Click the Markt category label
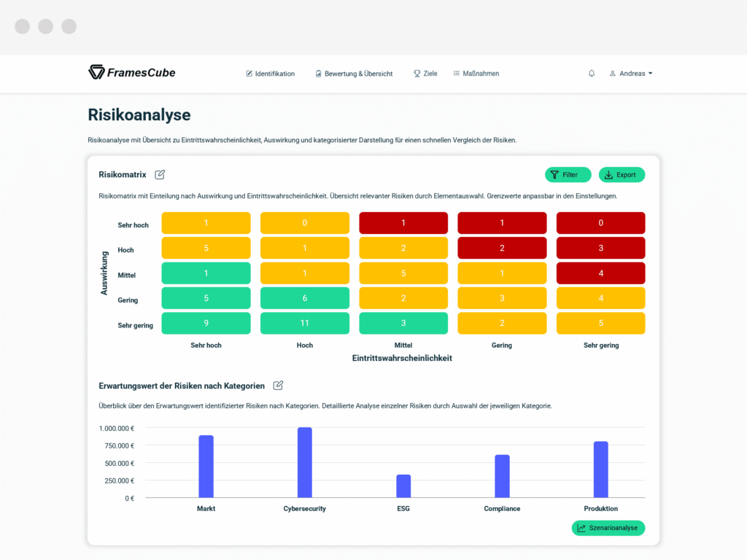Image resolution: width=747 pixels, height=560 pixels. click(206, 508)
